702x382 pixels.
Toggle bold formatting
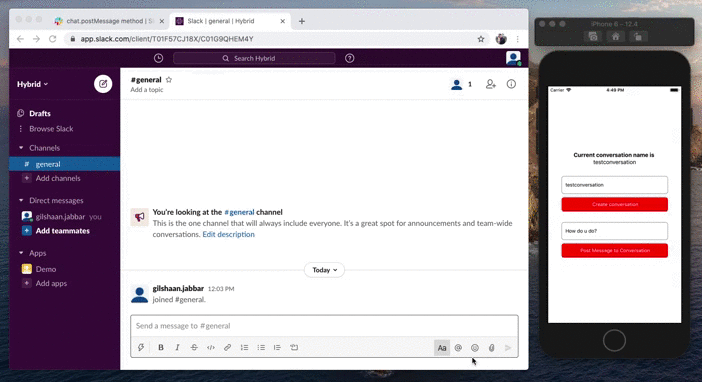(x=161, y=348)
